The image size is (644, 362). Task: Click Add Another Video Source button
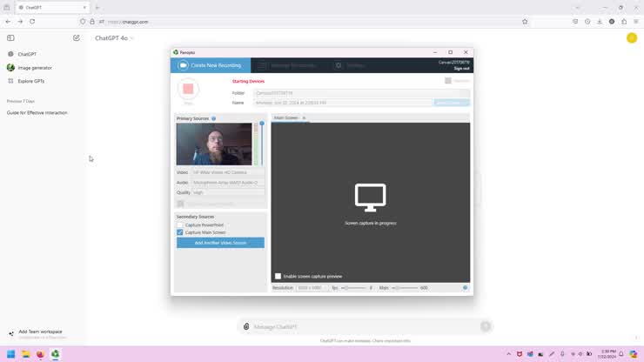pyautogui.click(x=220, y=243)
